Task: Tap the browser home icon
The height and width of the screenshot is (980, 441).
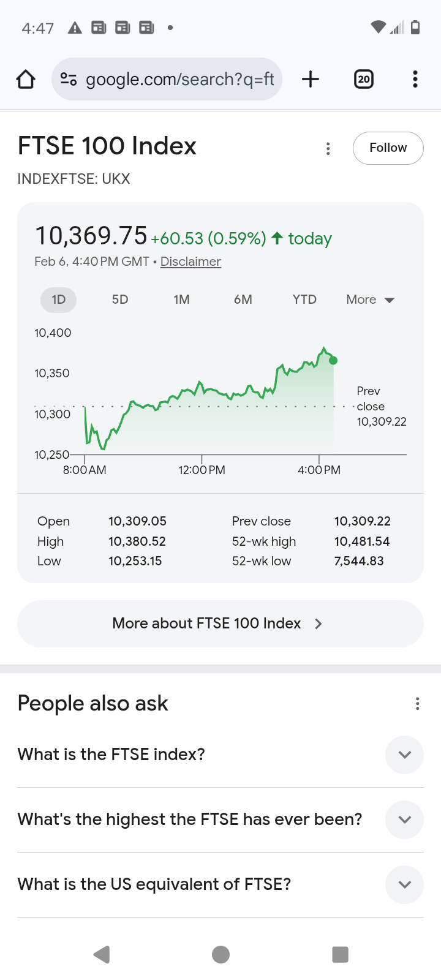Action: coord(26,79)
